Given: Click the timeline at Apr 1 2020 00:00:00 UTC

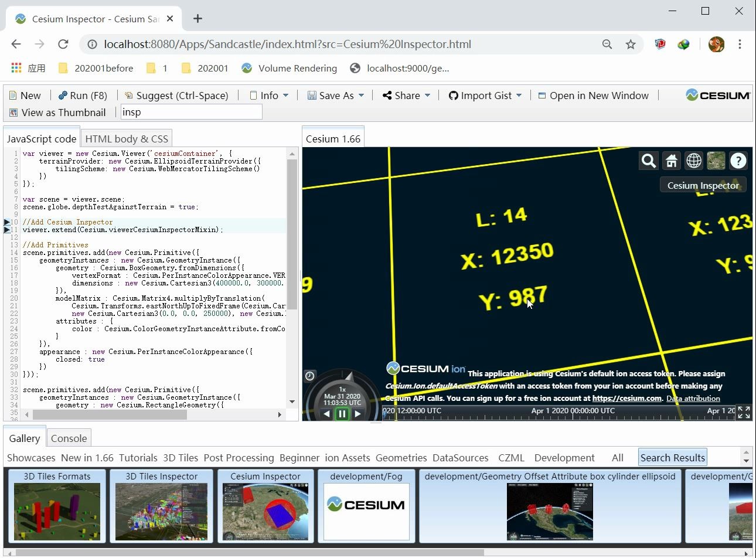Looking at the screenshot, I should pos(573,411).
